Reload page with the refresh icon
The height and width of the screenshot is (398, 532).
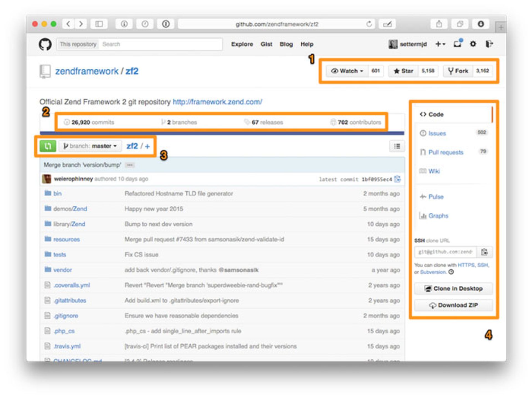(369, 24)
